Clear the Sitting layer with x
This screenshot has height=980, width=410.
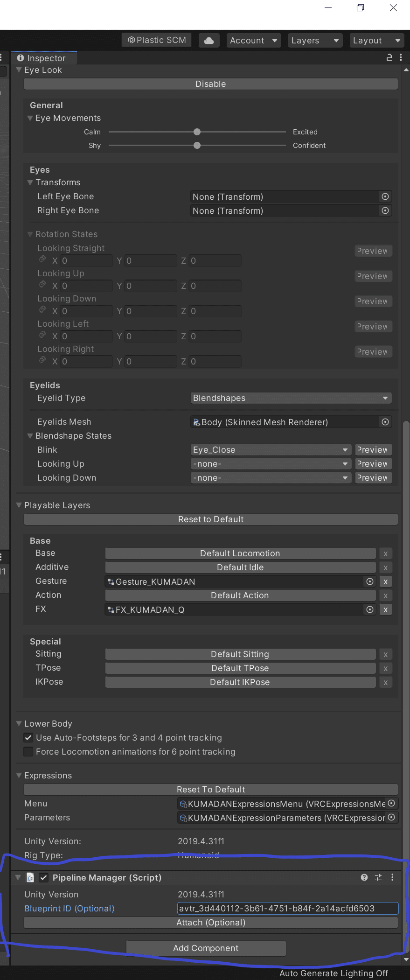coord(386,654)
